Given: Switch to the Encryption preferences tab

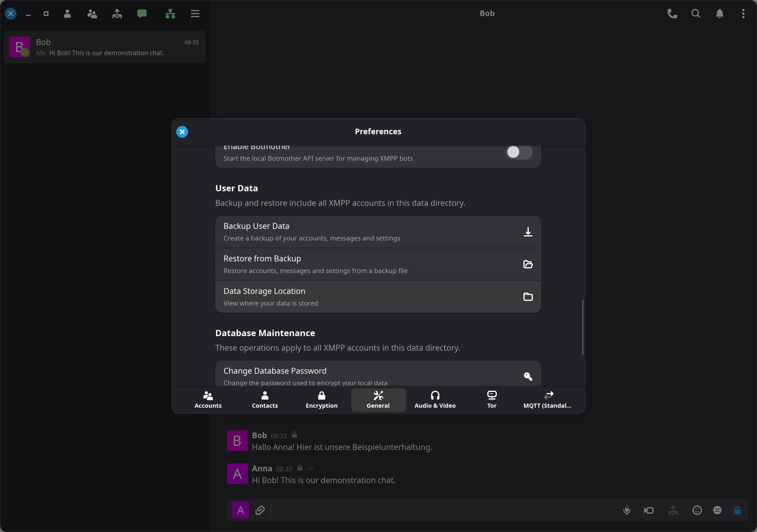Looking at the screenshot, I should (x=321, y=400).
